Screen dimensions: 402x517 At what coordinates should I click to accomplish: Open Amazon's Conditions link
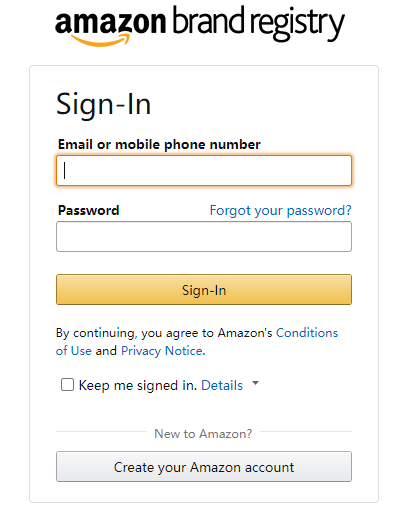click(x=307, y=333)
